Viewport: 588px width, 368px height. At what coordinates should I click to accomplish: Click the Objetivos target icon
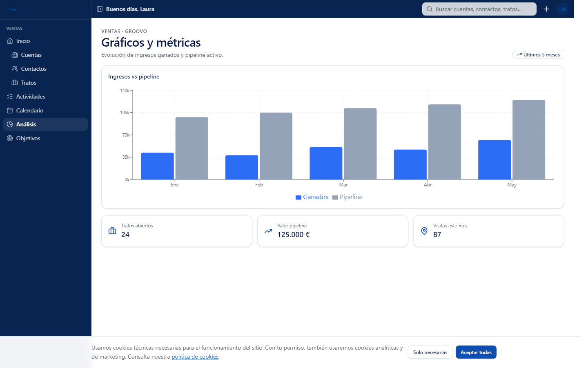(10, 138)
